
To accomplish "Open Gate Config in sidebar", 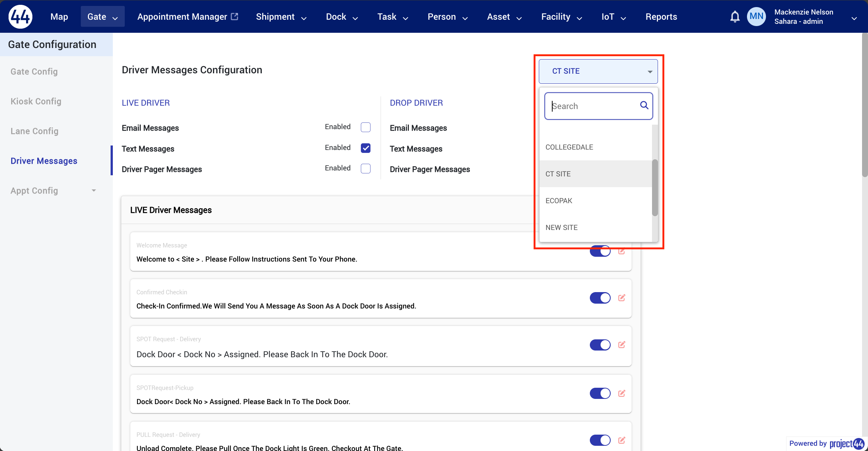I will [x=34, y=71].
